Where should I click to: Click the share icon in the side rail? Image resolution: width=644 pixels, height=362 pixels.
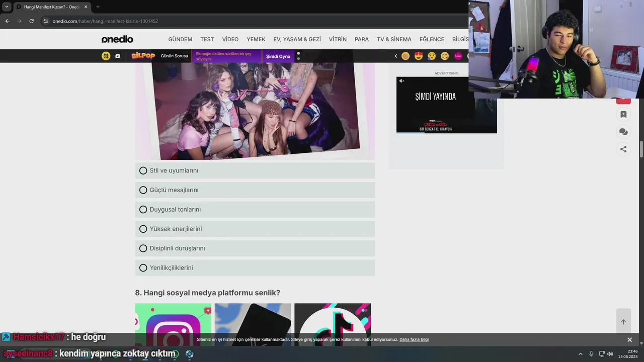[x=623, y=149]
